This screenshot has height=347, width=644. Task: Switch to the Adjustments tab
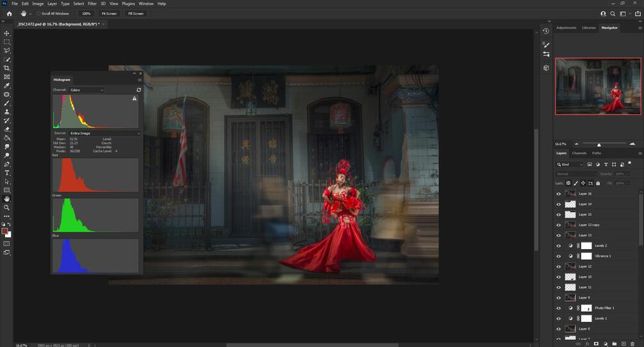click(x=566, y=28)
